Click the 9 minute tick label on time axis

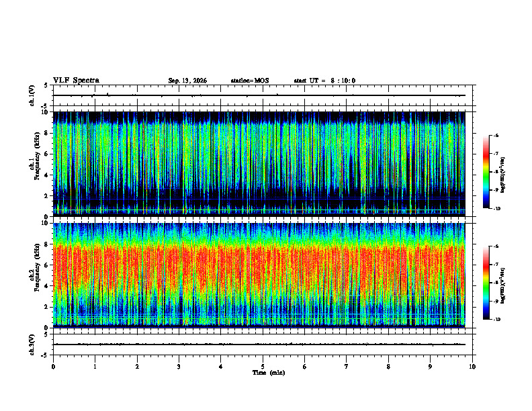point(430,367)
